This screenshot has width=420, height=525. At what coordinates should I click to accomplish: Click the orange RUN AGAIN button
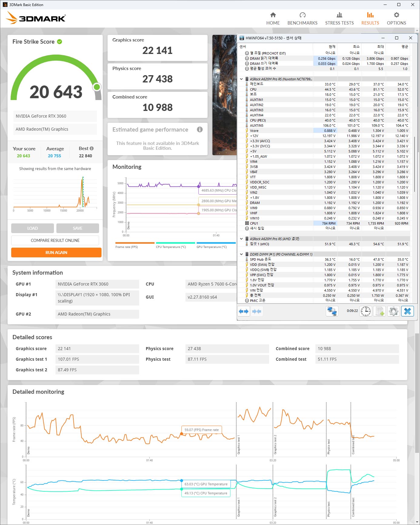tap(56, 252)
